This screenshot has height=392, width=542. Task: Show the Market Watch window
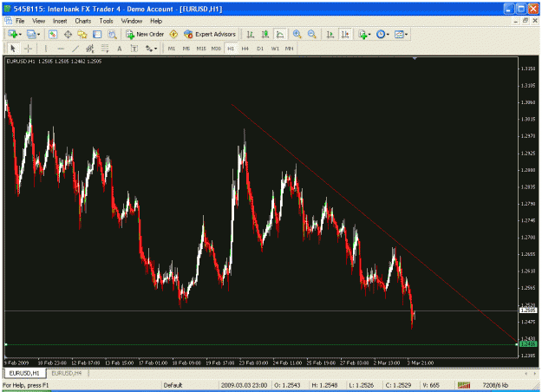(x=53, y=34)
